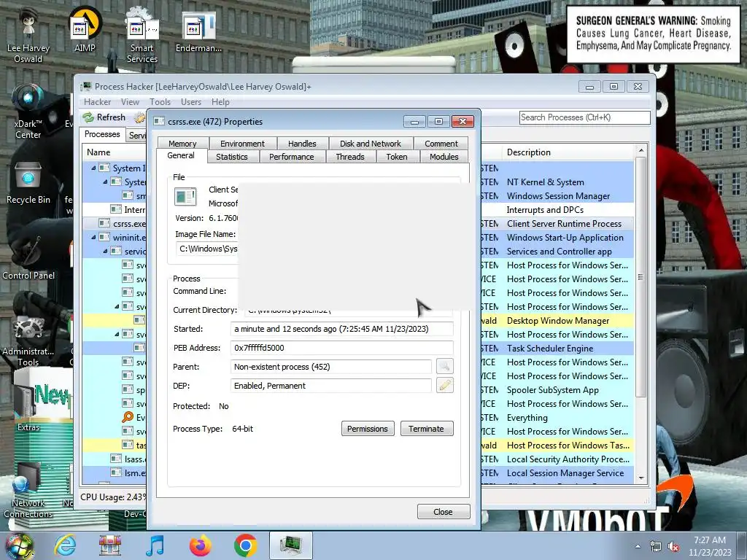Select the Processes tab in main window
The height and width of the screenshot is (560, 747).
pyautogui.click(x=102, y=134)
